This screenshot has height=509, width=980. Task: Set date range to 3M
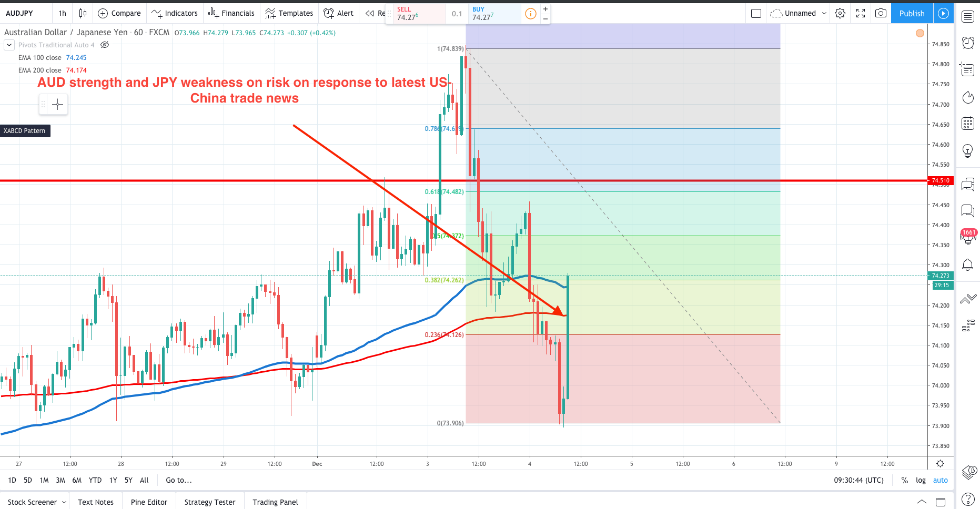point(60,480)
